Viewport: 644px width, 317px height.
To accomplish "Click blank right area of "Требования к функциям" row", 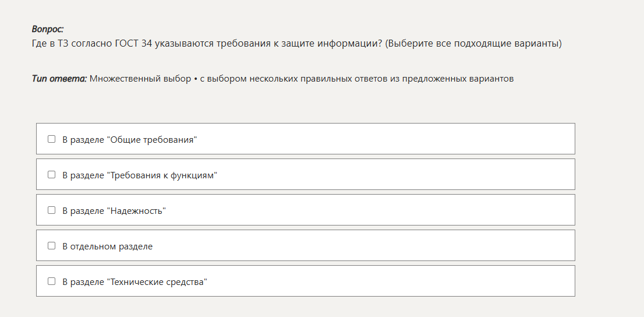I will [408, 175].
